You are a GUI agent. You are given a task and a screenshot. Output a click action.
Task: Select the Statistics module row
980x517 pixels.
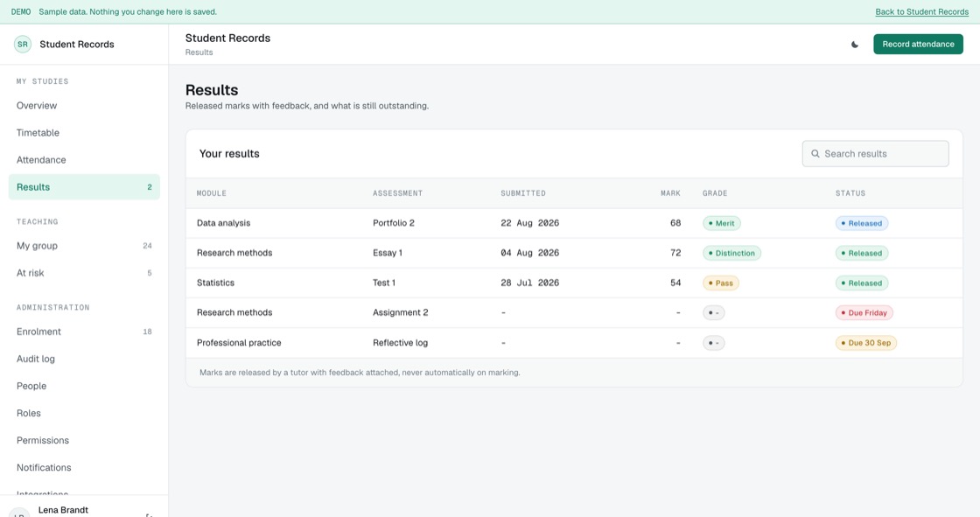coord(574,283)
